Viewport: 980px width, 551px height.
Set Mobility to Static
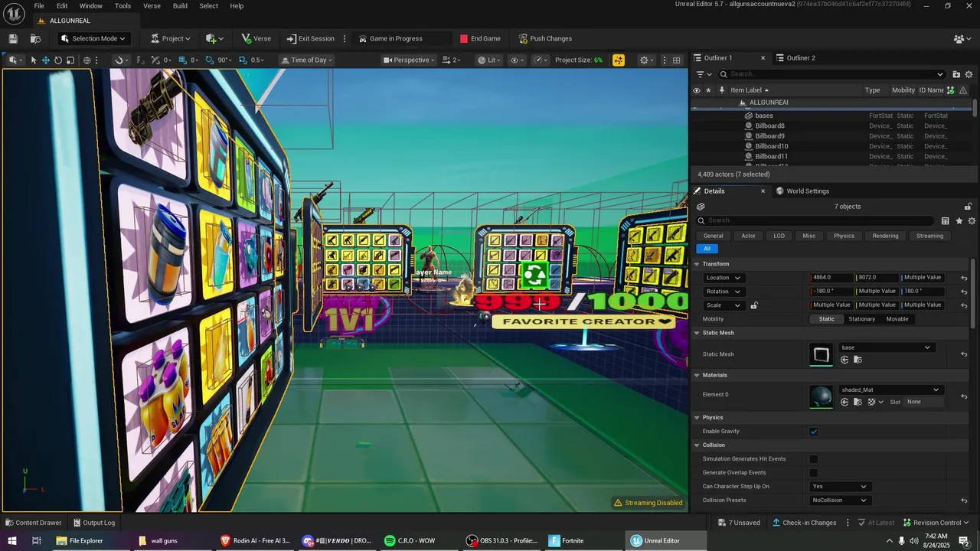coord(827,319)
